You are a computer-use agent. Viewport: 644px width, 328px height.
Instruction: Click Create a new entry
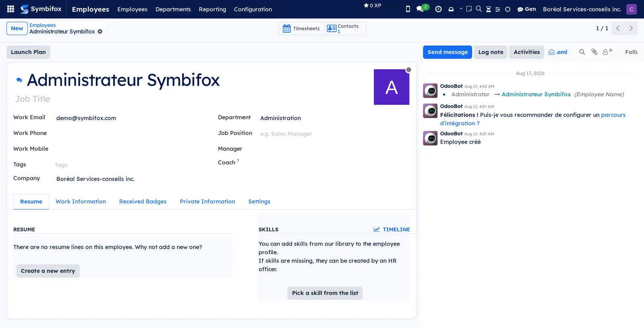[x=48, y=271]
